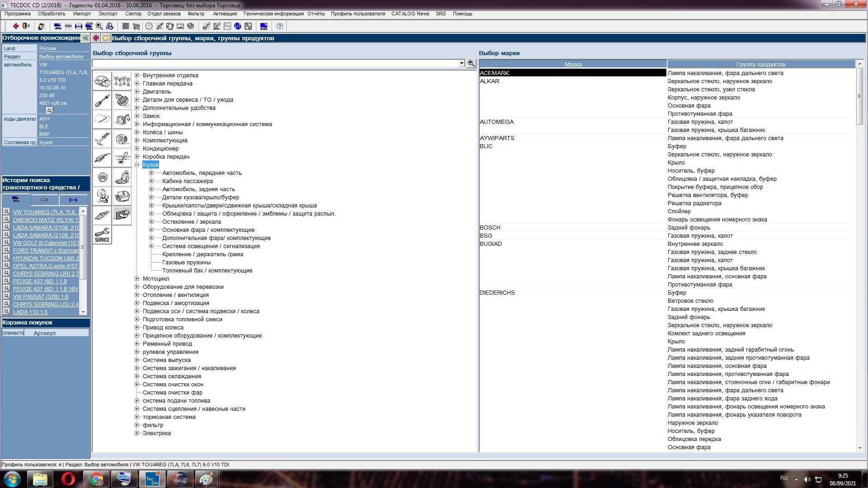Open the Отчёты menu
Viewport: 868px width, 488px height.
[316, 14]
